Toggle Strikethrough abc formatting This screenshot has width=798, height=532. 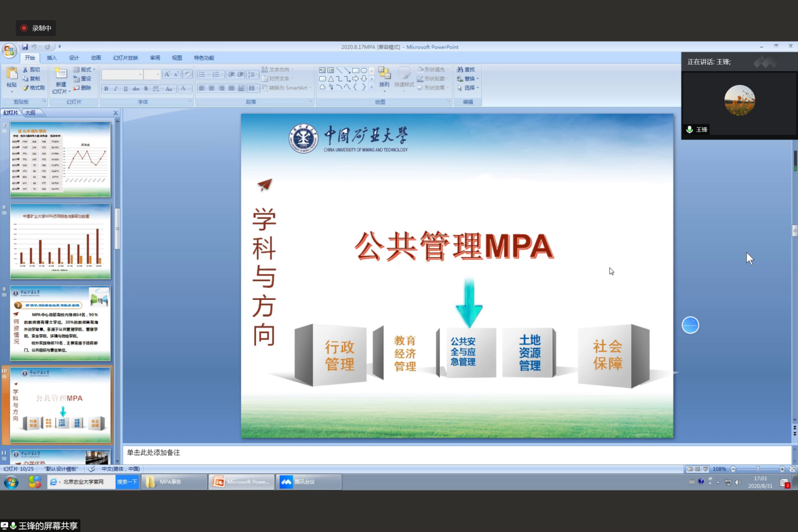(x=135, y=89)
